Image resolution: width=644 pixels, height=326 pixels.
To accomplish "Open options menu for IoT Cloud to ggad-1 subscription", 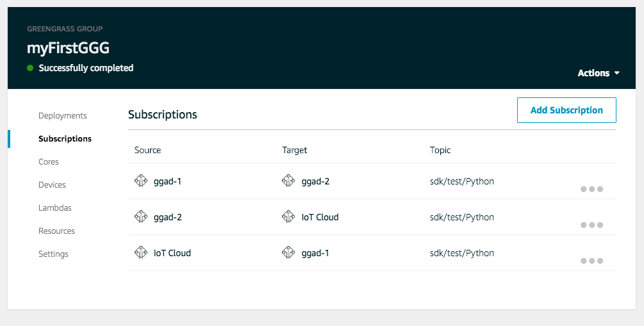I will click(x=592, y=261).
